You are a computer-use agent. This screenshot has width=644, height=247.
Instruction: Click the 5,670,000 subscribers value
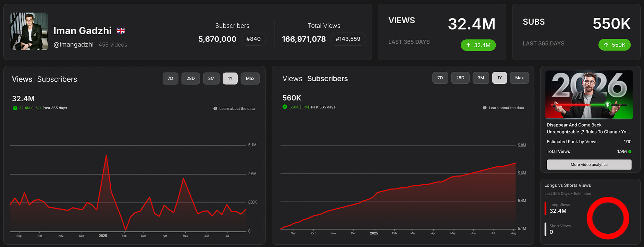click(217, 39)
